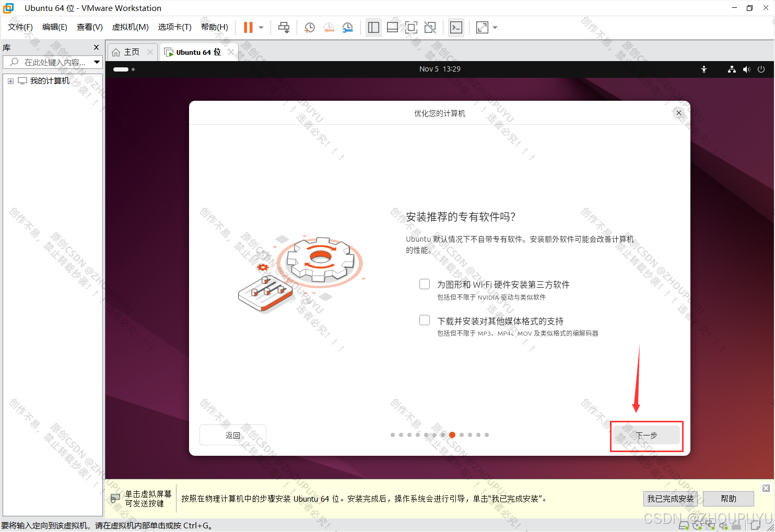Click the keyboard icon in hint bar
Viewport: 775px width, 532px height.
115,499
